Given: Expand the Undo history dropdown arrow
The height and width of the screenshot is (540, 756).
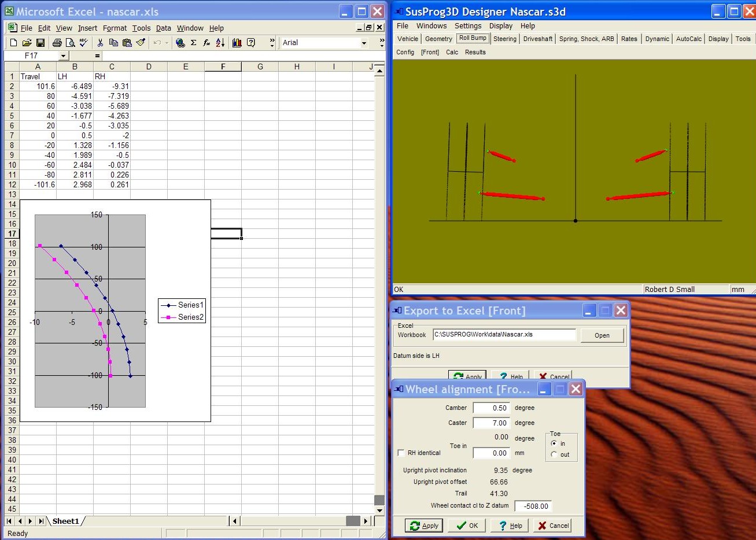Looking at the screenshot, I should tap(167, 43).
